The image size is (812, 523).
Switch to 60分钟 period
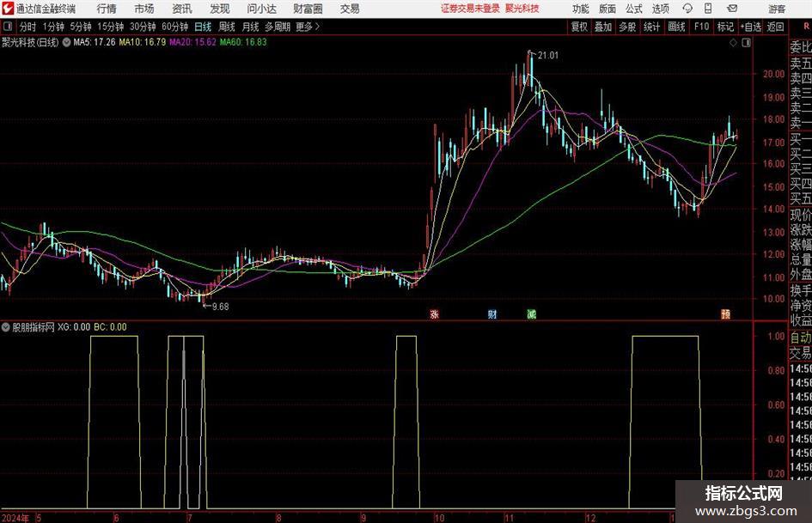click(175, 27)
